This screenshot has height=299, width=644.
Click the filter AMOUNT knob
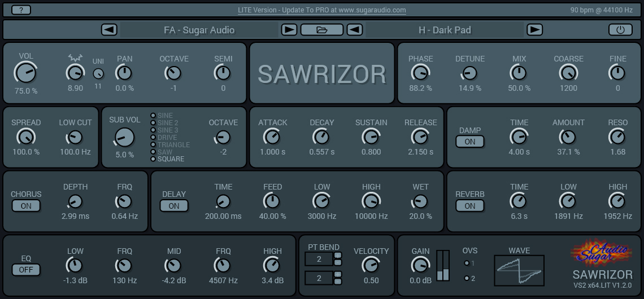568,137
